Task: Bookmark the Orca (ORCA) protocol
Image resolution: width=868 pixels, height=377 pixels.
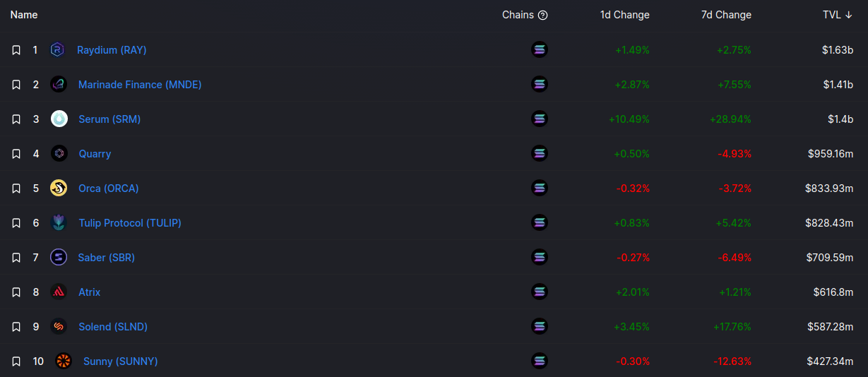Action: (16, 188)
